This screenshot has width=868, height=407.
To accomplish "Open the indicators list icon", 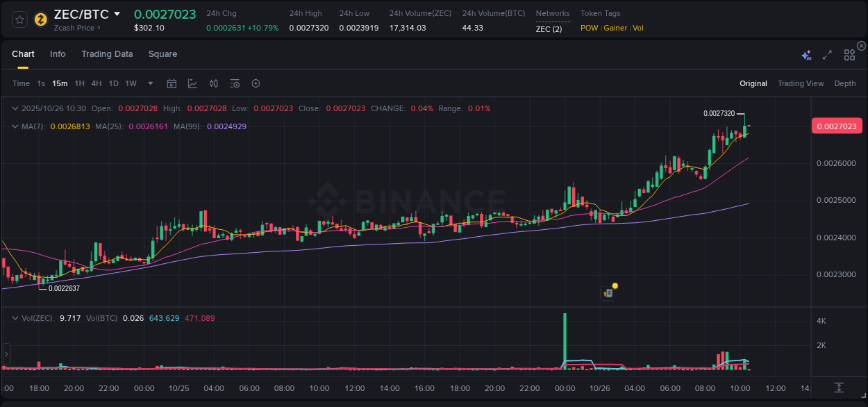I will point(234,83).
